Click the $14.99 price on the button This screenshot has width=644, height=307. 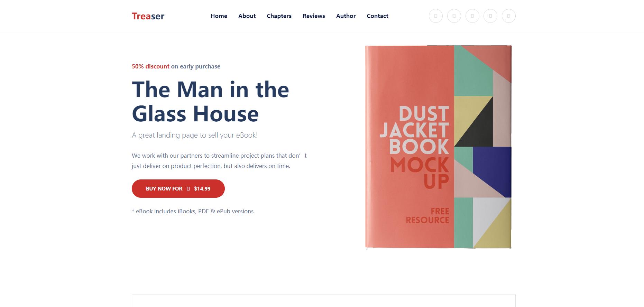[202, 189]
